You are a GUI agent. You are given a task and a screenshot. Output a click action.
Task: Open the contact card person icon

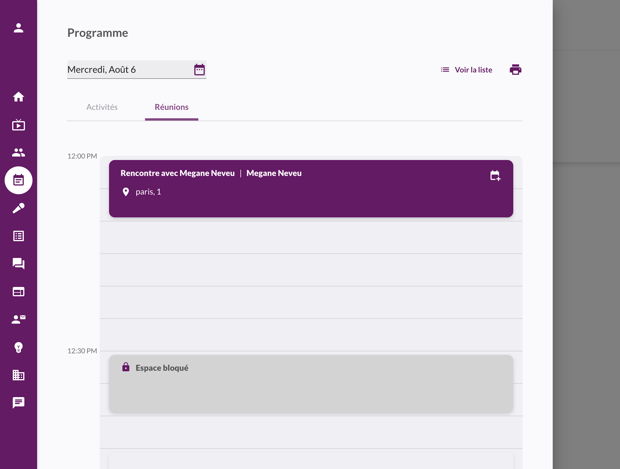[x=18, y=319]
